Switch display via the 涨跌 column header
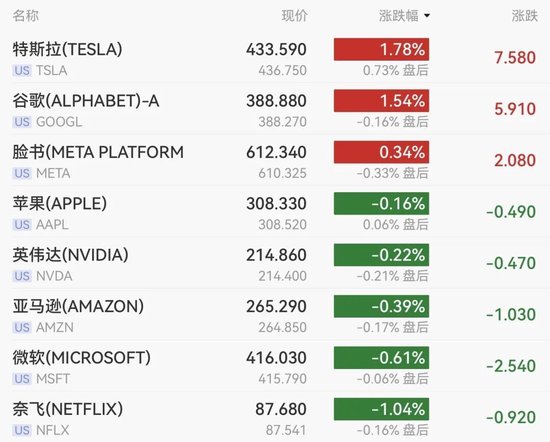 [524, 16]
